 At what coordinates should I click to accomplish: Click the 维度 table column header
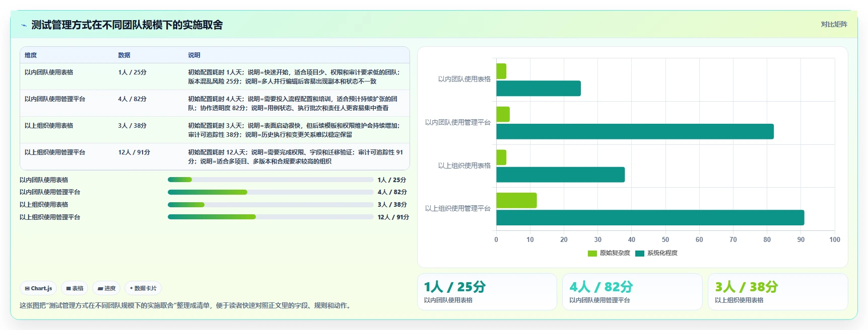click(x=31, y=55)
